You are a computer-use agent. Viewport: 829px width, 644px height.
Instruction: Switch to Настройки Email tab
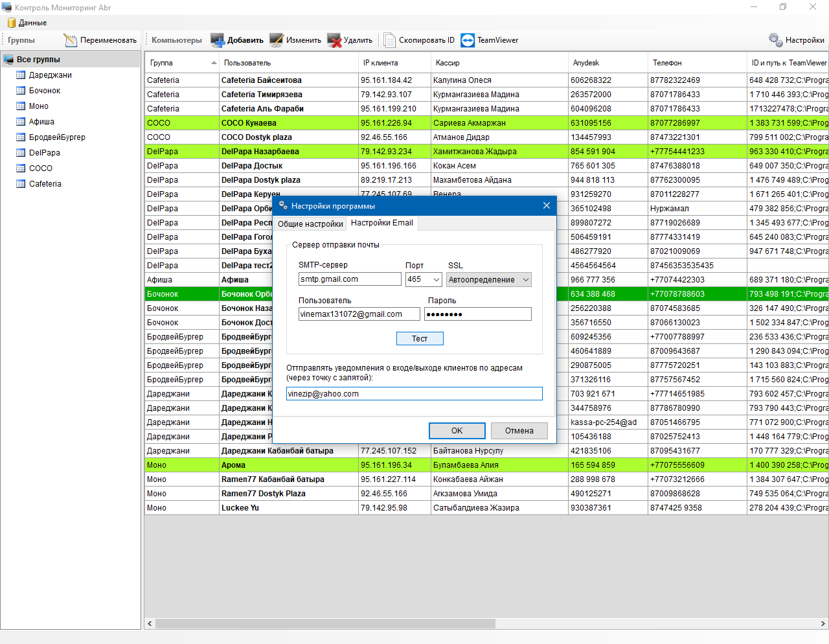click(x=382, y=223)
